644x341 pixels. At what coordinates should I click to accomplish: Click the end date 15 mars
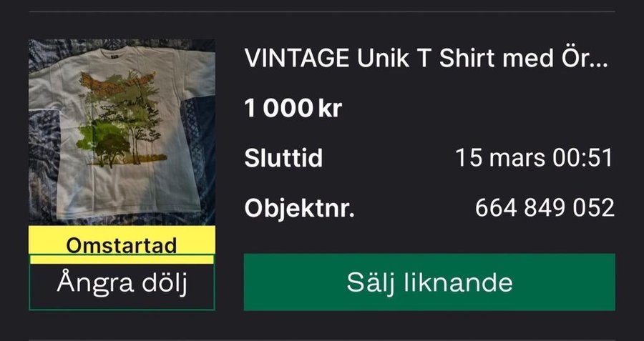pyautogui.click(x=501, y=158)
